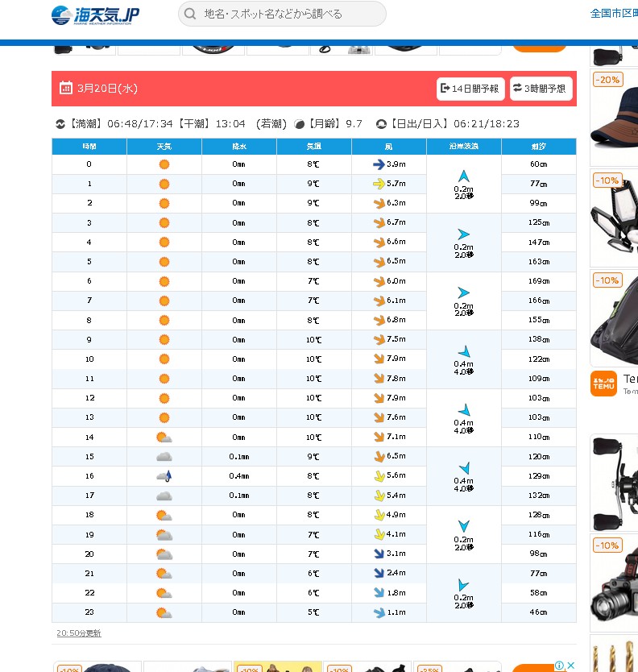Focus the 地名・スポット名 search field
This screenshot has height=672, width=638.
(290, 14)
